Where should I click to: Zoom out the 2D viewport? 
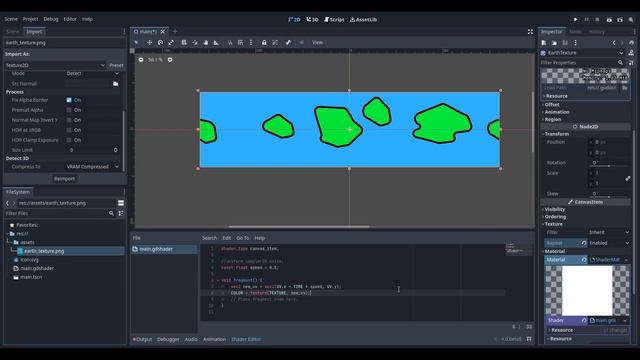click(141, 60)
